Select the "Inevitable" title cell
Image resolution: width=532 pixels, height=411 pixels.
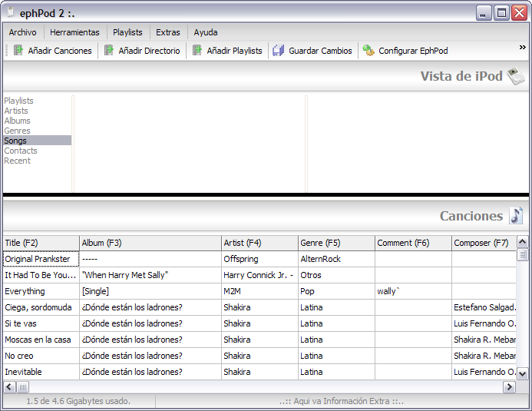(x=41, y=372)
